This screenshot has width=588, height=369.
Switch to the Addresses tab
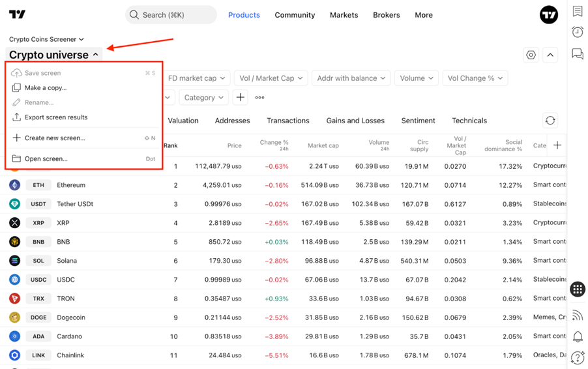coord(232,121)
